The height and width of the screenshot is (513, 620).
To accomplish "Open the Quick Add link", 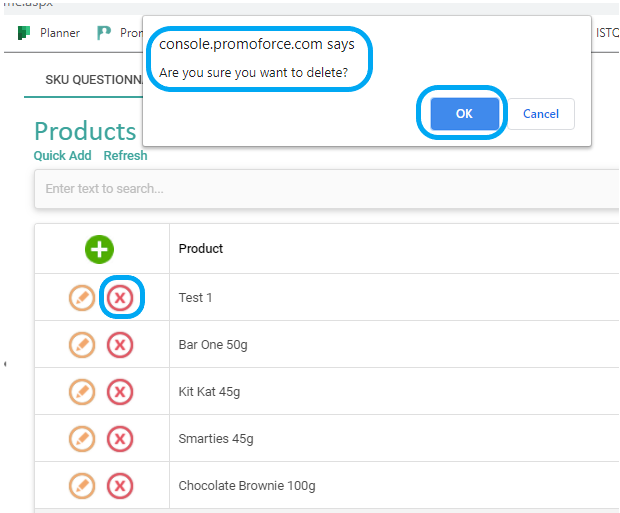I will 62,155.
